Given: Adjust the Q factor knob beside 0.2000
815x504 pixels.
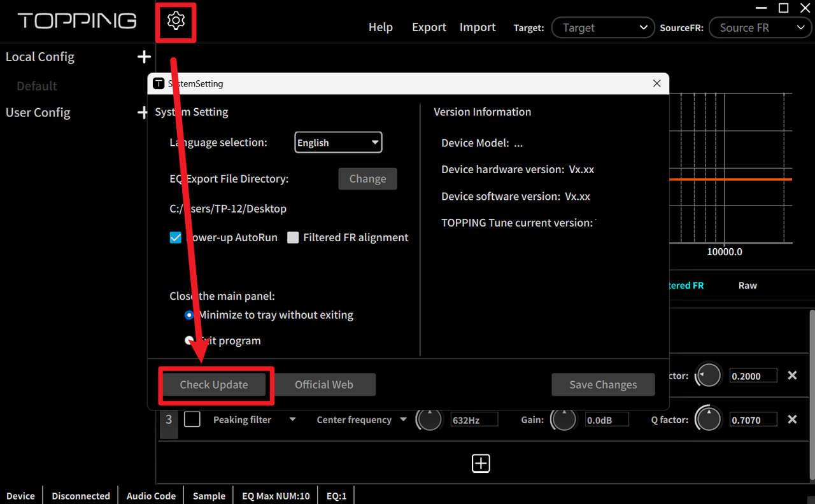Looking at the screenshot, I should [x=708, y=375].
